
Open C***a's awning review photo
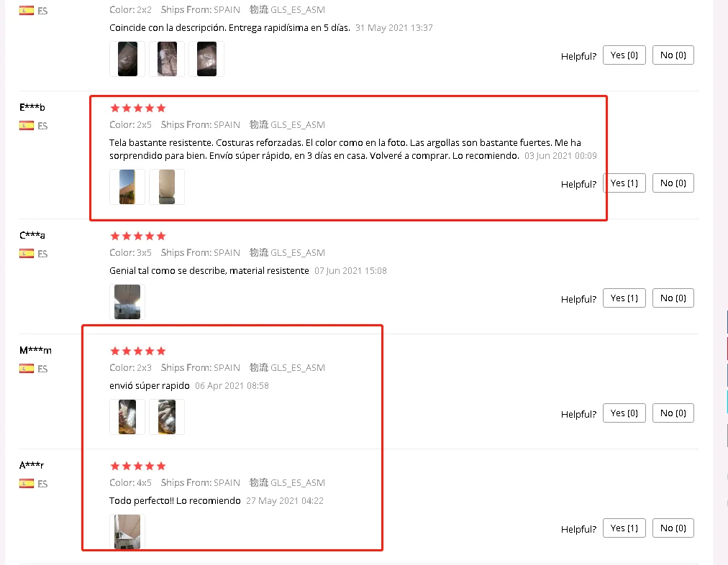coord(127,302)
